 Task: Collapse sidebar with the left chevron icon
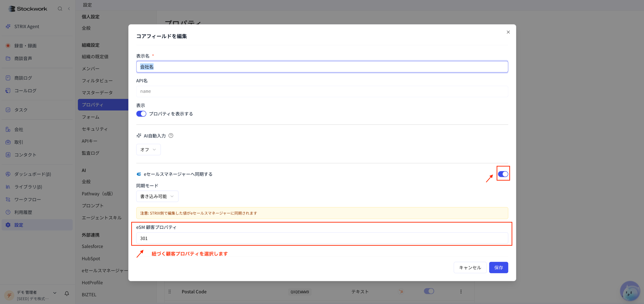[x=69, y=9]
